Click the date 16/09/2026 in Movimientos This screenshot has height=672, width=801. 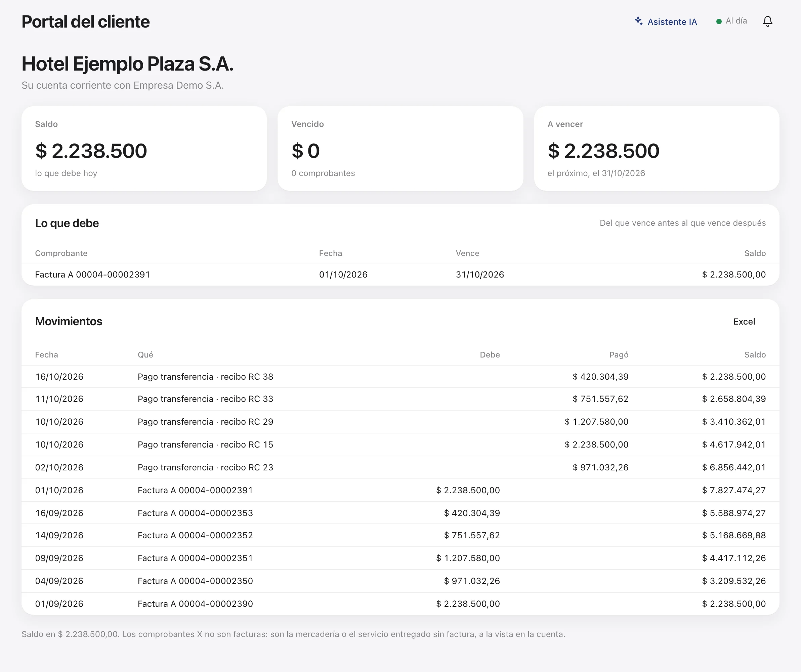pos(59,513)
